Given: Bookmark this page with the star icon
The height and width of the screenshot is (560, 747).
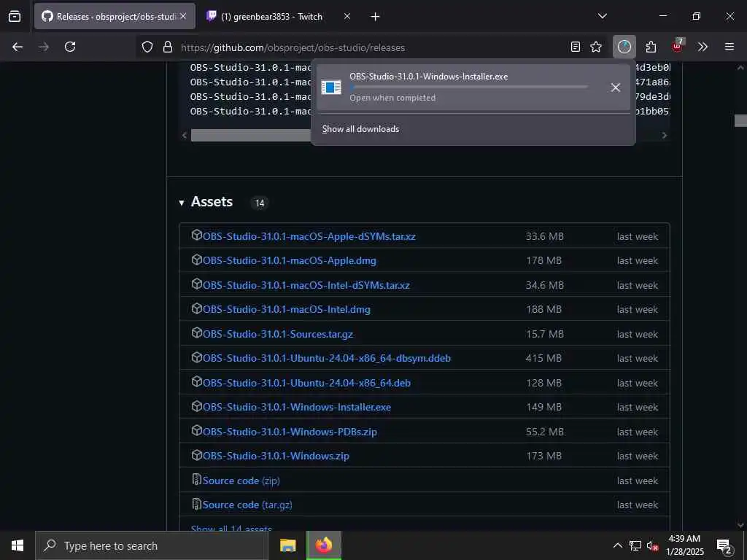Looking at the screenshot, I should (596, 47).
